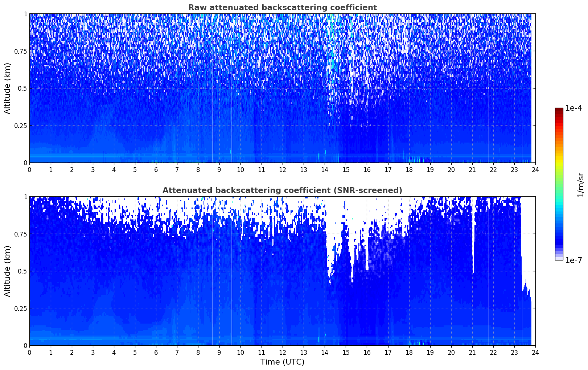
Task: Click hour '5' tick under the bottom plot
Action: [135, 352]
